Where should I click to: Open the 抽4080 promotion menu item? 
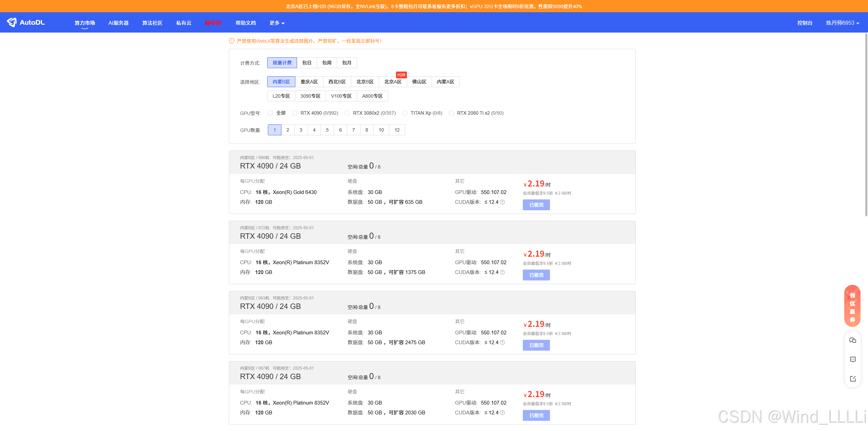coord(213,23)
